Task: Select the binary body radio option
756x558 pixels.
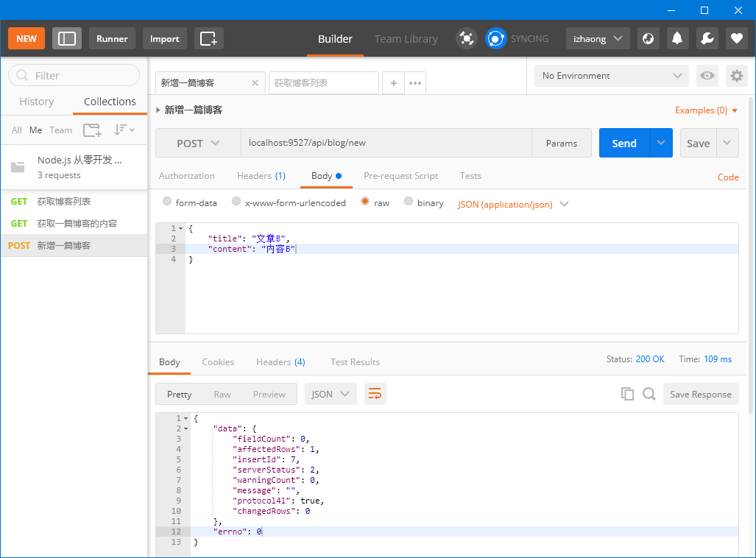Action: click(409, 201)
